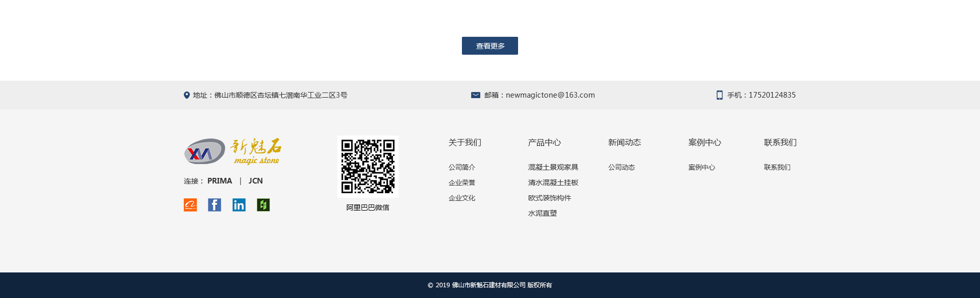
Task: Open the 关于我们 footer heading
Action: coord(464,143)
